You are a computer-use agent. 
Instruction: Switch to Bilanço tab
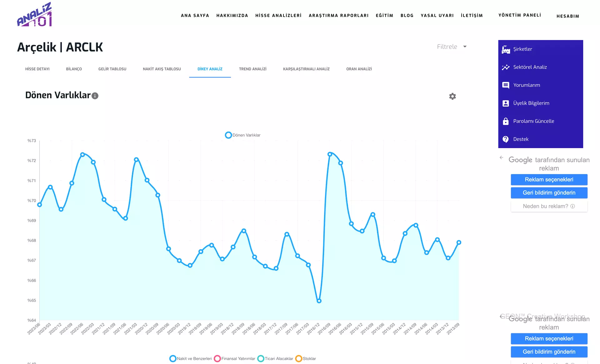74,69
